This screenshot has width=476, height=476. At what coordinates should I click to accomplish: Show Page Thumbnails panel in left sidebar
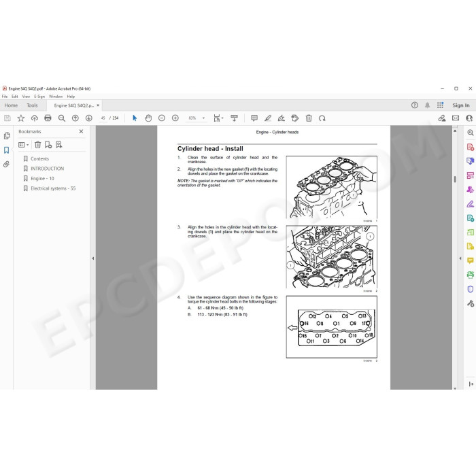6,136
